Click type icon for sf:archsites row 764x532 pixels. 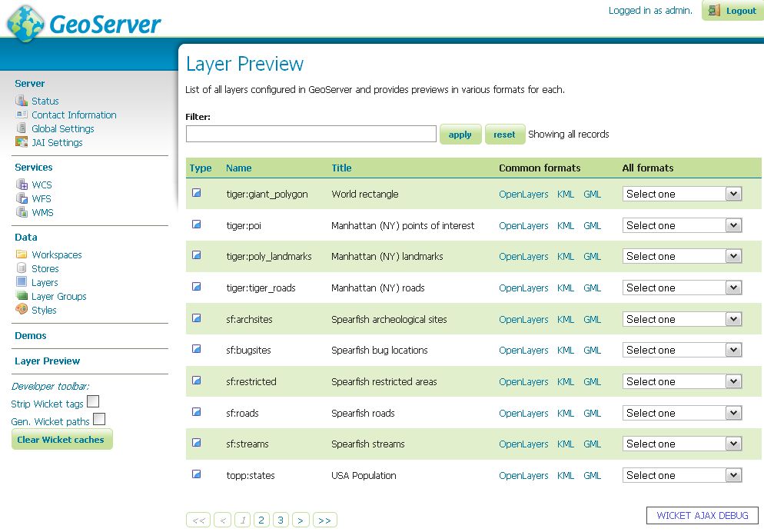click(196, 318)
